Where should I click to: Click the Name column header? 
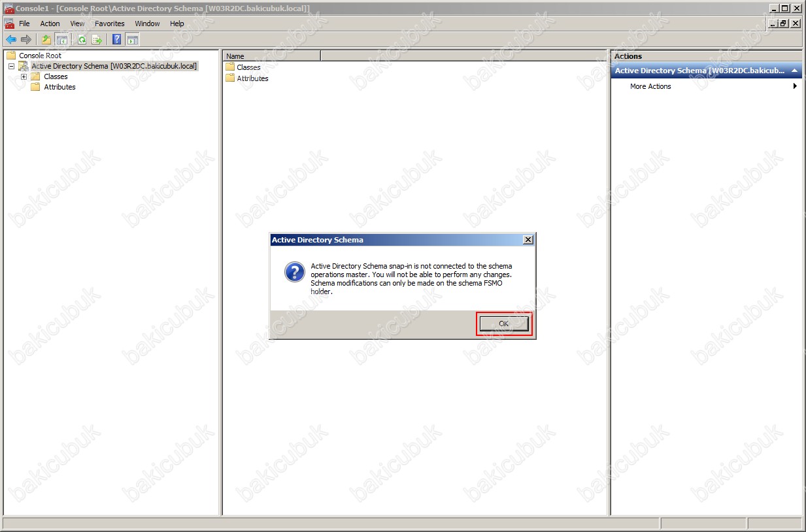coord(272,56)
